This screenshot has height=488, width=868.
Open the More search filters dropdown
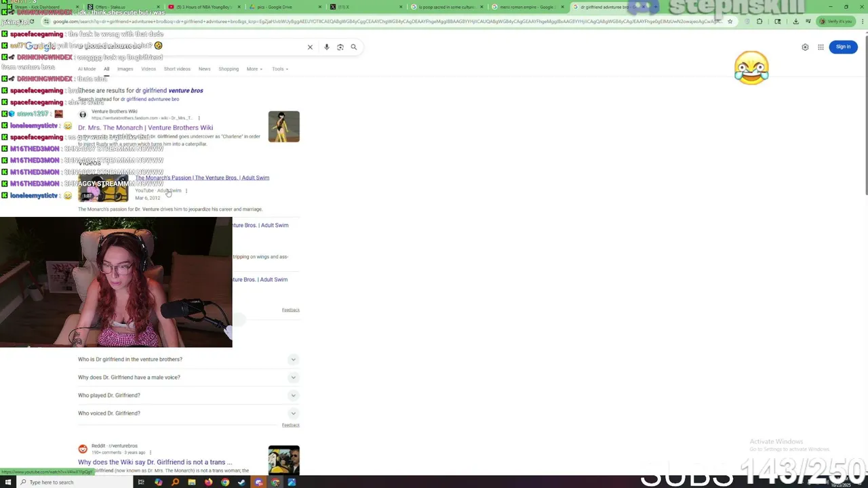pos(254,68)
